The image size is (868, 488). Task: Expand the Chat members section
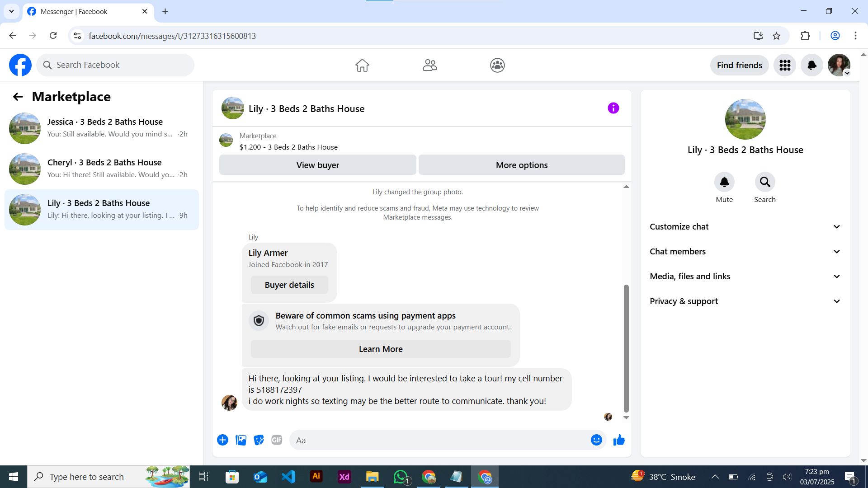745,252
